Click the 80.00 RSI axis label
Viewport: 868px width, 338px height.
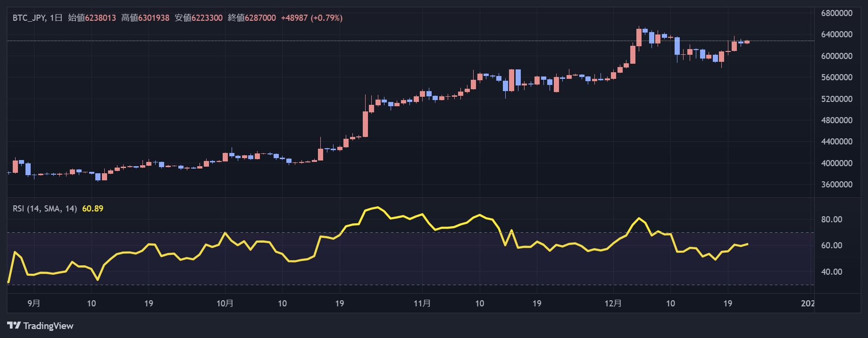(831, 220)
